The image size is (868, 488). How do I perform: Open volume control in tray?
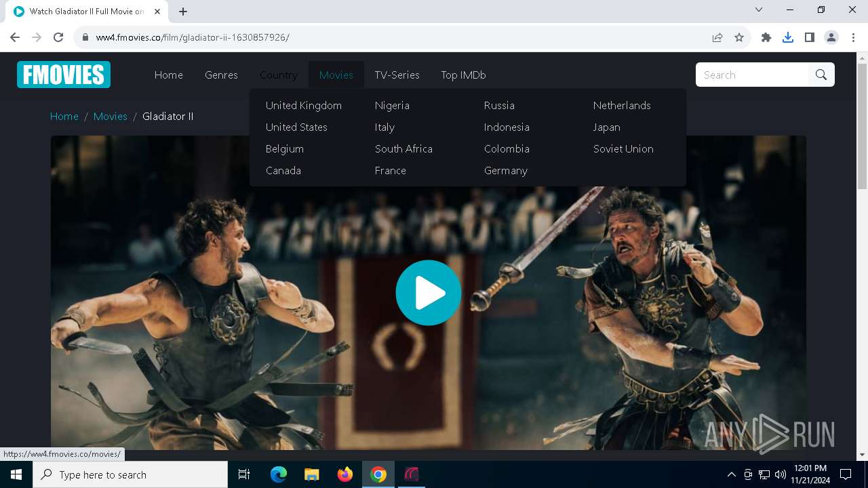[781, 474]
